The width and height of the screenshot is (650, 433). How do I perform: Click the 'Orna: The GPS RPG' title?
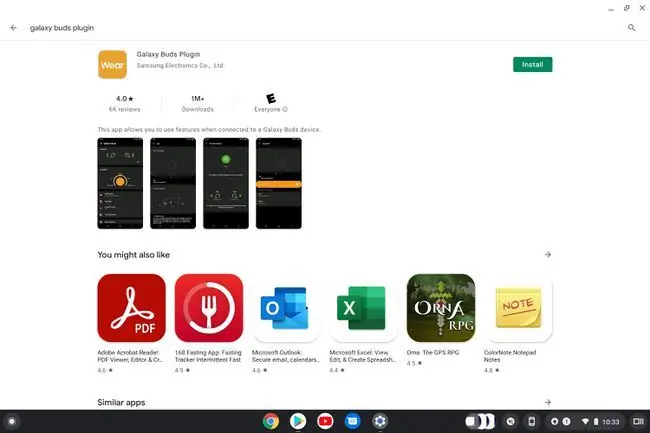coord(433,353)
